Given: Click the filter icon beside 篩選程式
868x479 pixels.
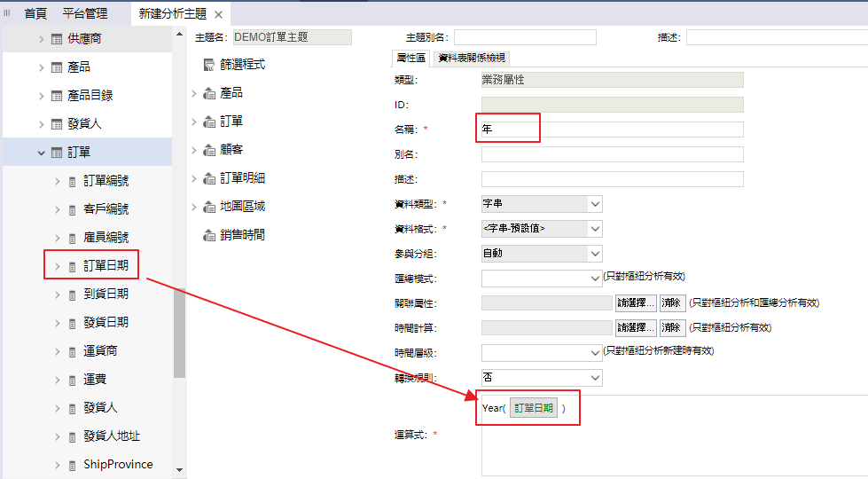Looking at the screenshot, I should 209,65.
